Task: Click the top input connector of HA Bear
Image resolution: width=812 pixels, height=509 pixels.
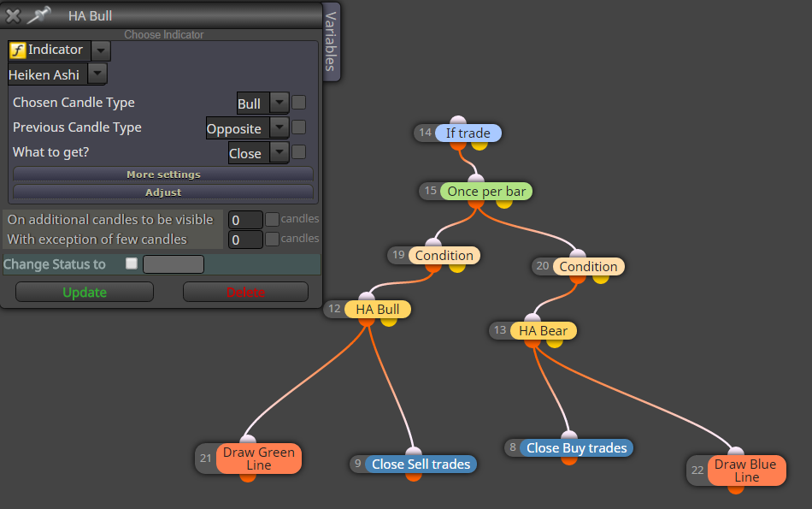Action: click(x=533, y=318)
